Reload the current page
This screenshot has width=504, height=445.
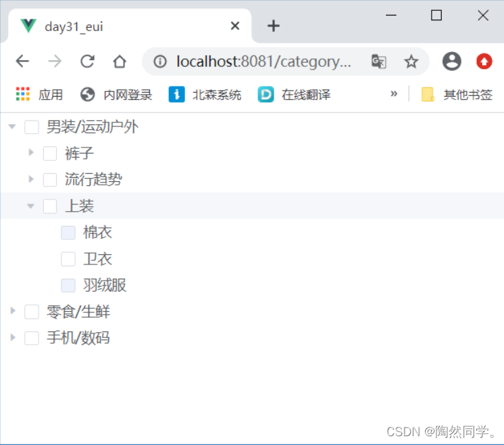click(x=87, y=61)
